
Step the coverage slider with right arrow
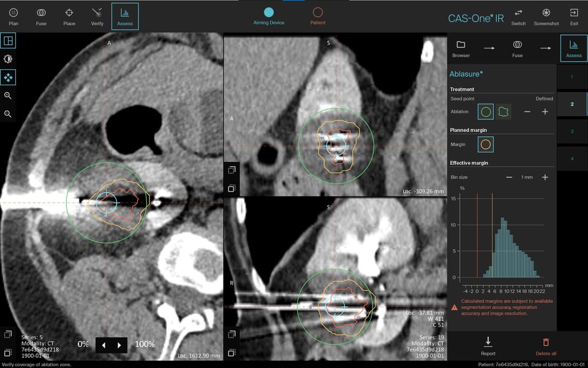[x=119, y=345]
